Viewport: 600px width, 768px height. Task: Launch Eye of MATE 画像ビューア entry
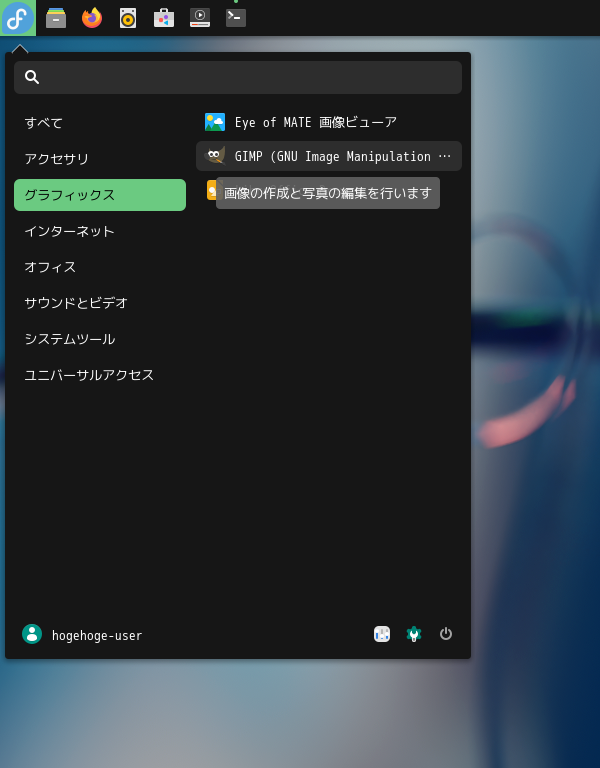(x=329, y=122)
